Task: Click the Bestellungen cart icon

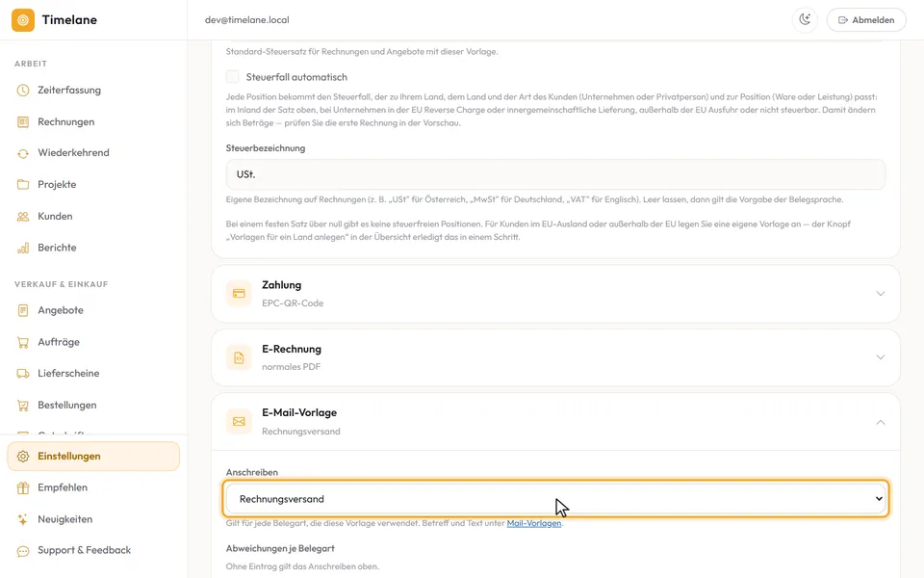Action: (x=23, y=406)
